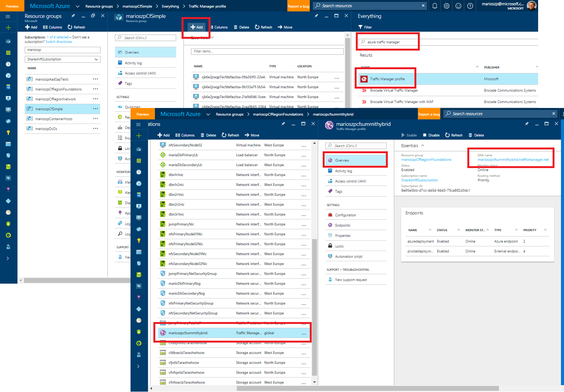Click Move in marioszpCfSimple toolbar
564x392 pixels.
285,27
